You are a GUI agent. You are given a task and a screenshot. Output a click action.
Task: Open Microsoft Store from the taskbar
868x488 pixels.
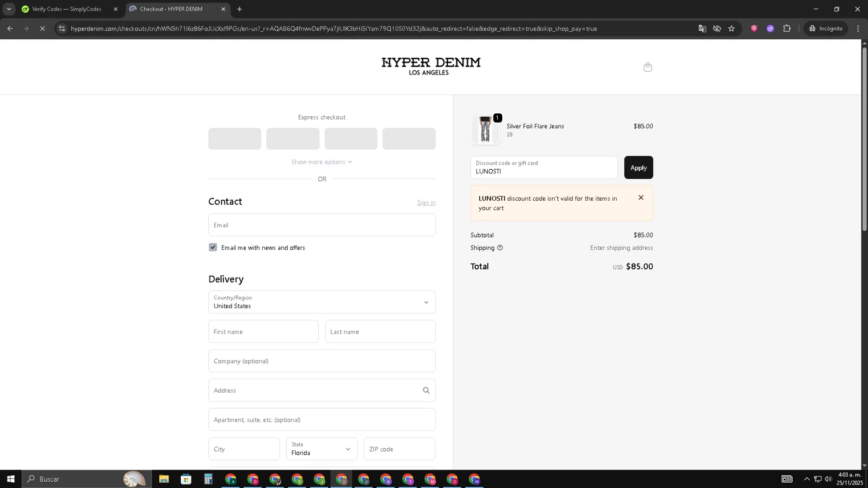[186, 479]
